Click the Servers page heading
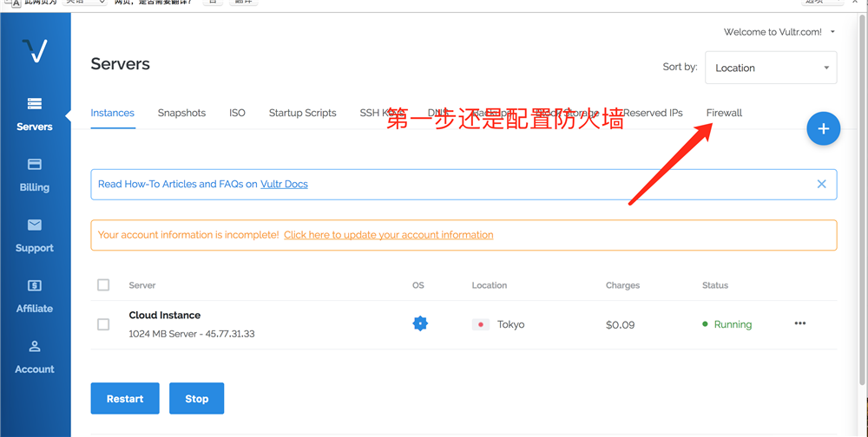This screenshot has width=868, height=437. point(120,64)
